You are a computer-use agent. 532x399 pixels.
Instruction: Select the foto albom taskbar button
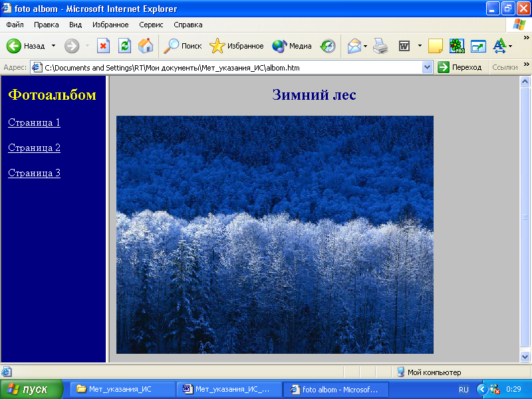point(336,389)
